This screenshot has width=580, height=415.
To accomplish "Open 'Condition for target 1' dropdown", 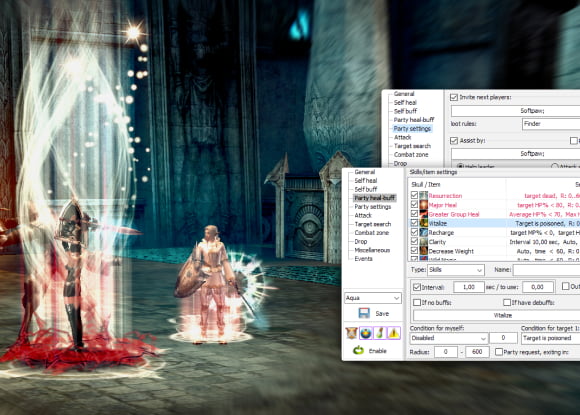I will (x=550, y=338).
